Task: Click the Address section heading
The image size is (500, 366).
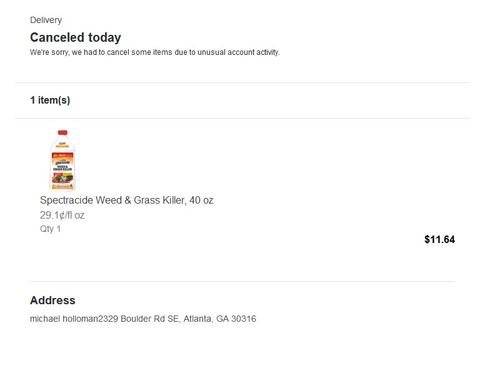Action: (53, 300)
